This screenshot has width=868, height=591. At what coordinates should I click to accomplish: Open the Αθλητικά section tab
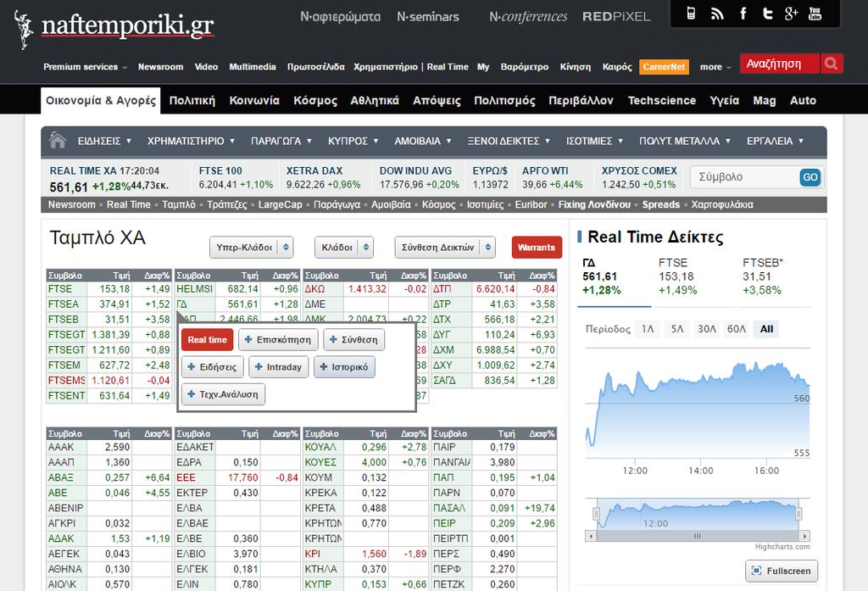pos(375,101)
